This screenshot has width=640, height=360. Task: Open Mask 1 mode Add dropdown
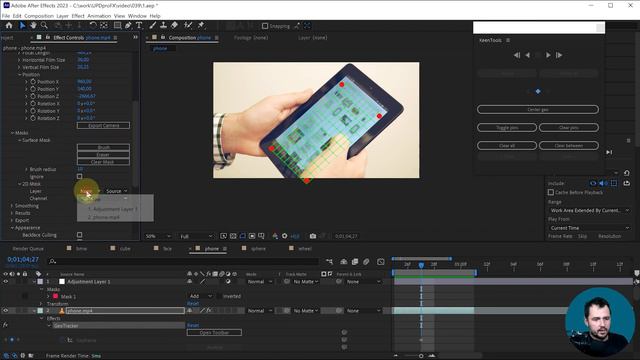coord(200,296)
